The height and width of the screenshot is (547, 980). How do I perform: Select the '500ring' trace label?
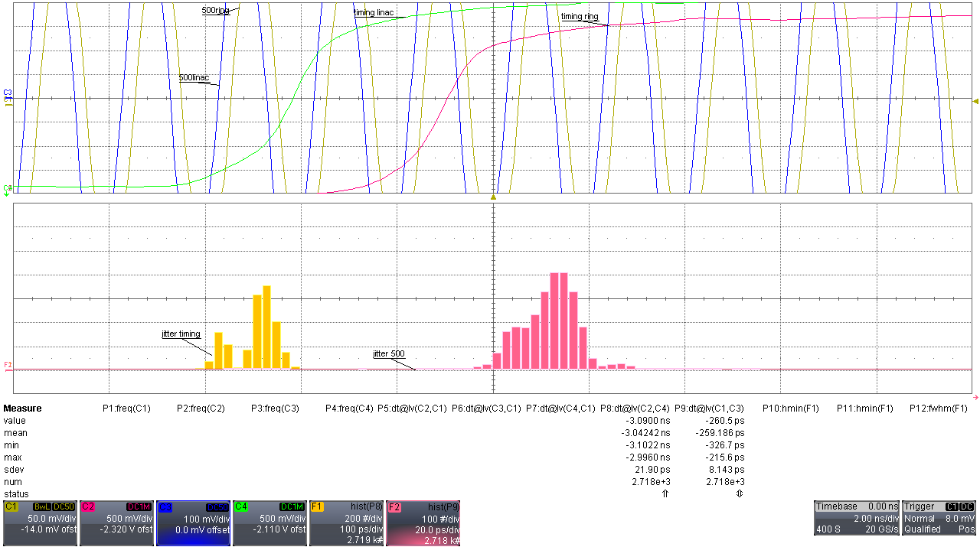coord(217,11)
